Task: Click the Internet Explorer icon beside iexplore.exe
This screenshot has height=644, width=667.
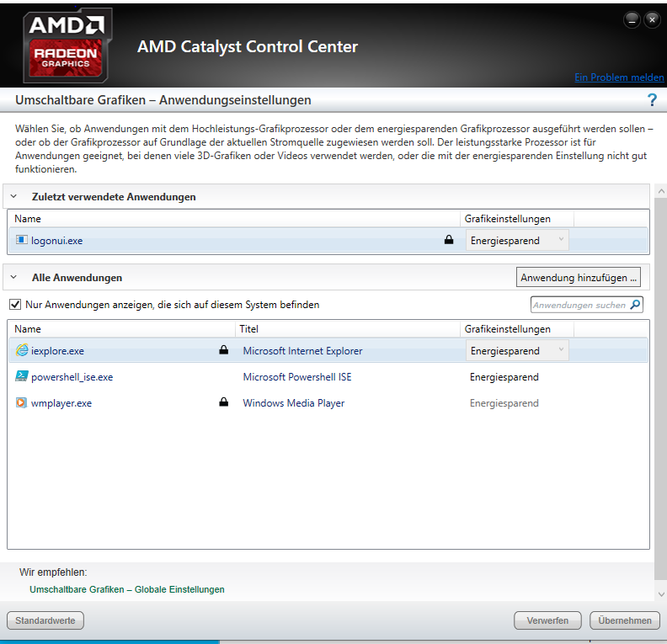Action: (22, 350)
